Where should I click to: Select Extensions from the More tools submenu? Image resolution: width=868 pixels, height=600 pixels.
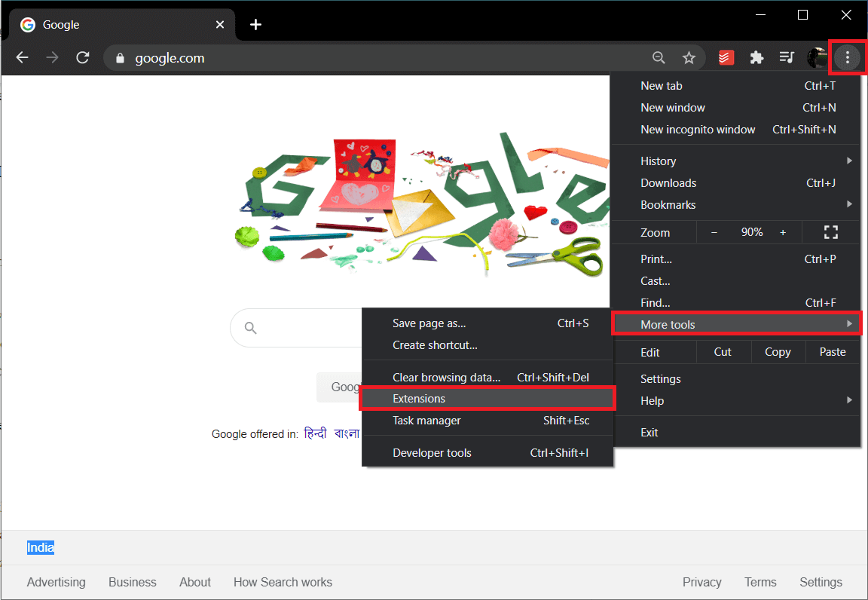(x=419, y=398)
